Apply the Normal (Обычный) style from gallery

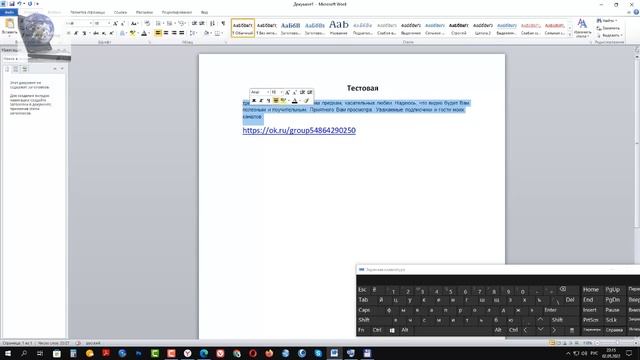pos(243,28)
